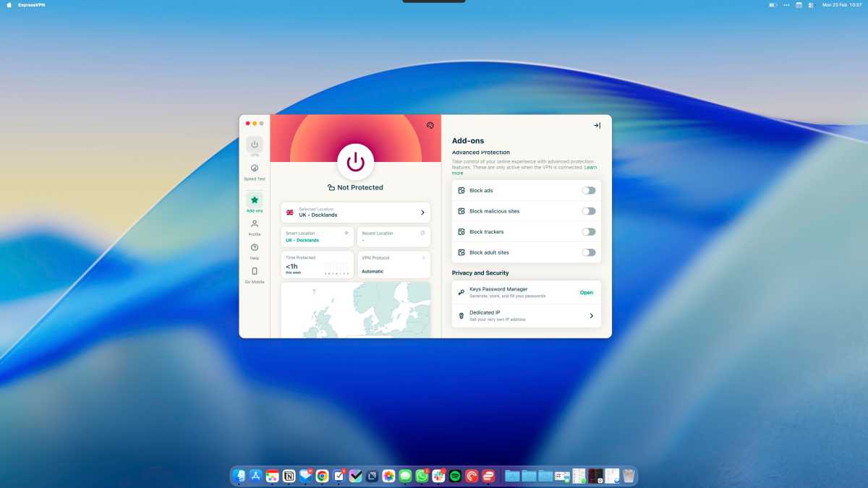Open the Apple menu

pyautogui.click(x=9, y=4)
